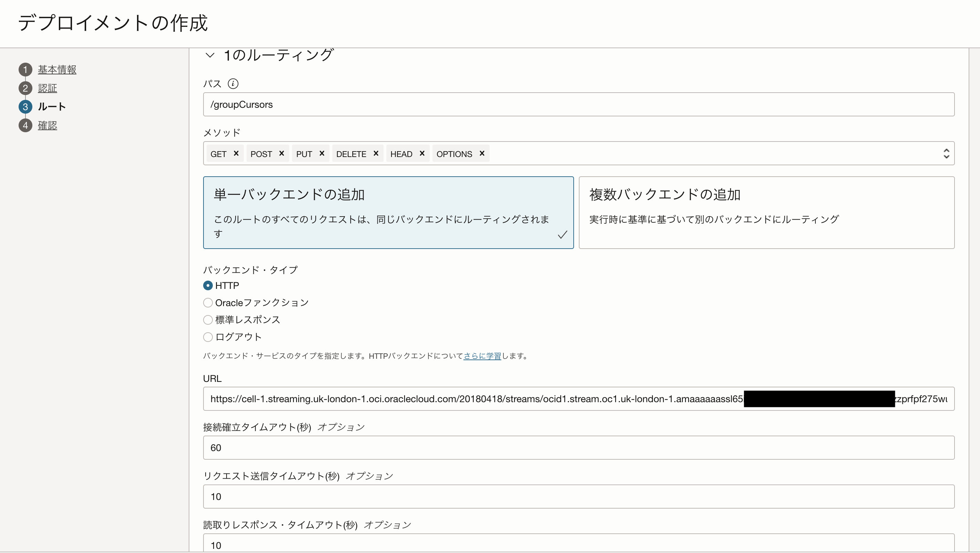Click the 接続確立タイムアウト field showing 60
980x553 pixels.
point(571,448)
